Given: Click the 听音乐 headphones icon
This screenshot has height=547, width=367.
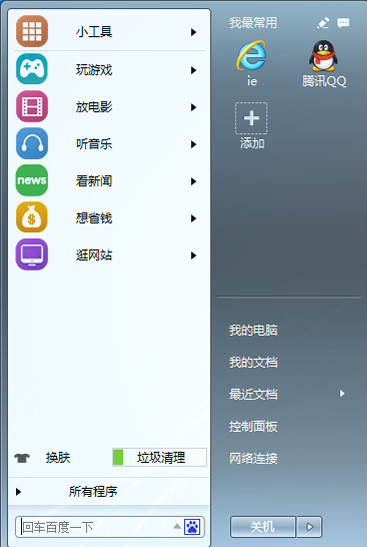Looking at the screenshot, I should coord(32,143).
